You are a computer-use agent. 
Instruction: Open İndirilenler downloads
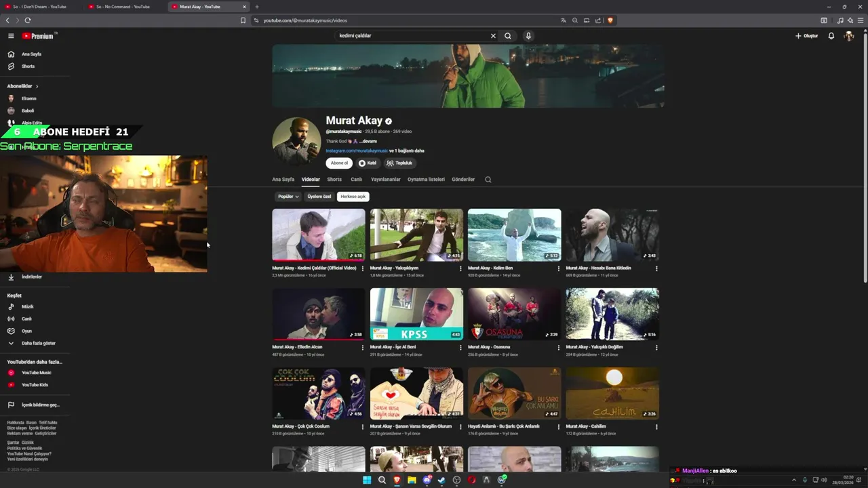(x=31, y=277)
